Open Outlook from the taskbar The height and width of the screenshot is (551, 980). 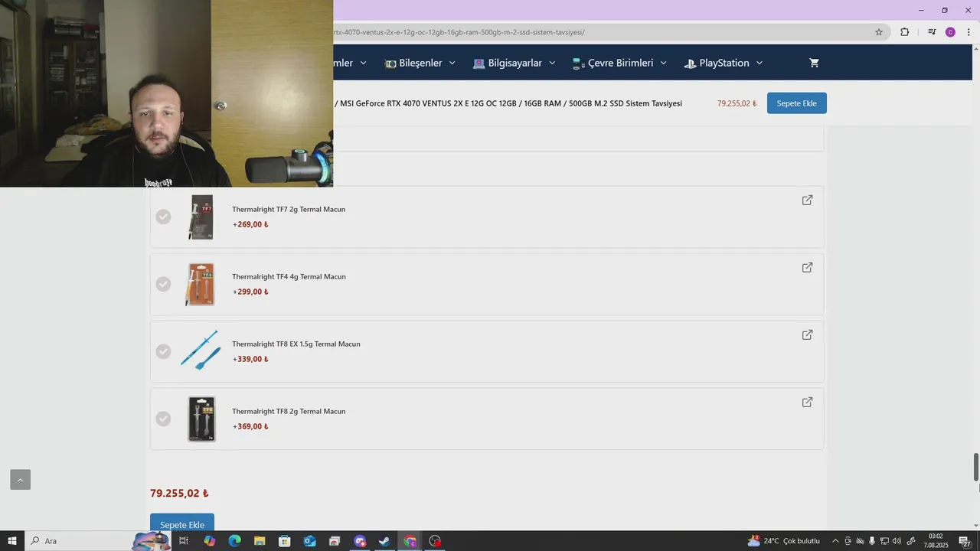click(309, 541)
